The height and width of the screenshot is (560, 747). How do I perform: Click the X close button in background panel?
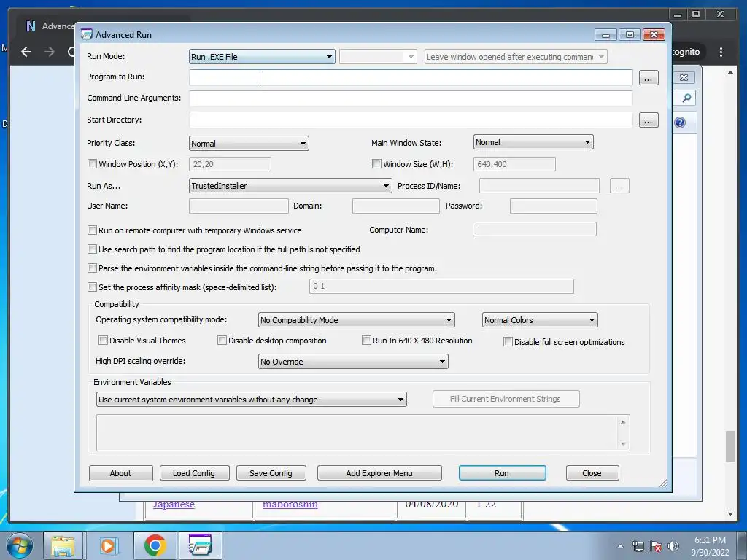tap(684, 77)
